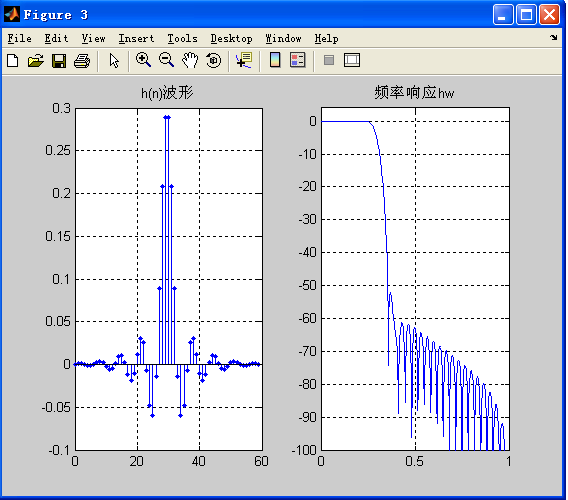Save the figure with the floppy disk icon

pyautogui.click(x=59, y=61)
